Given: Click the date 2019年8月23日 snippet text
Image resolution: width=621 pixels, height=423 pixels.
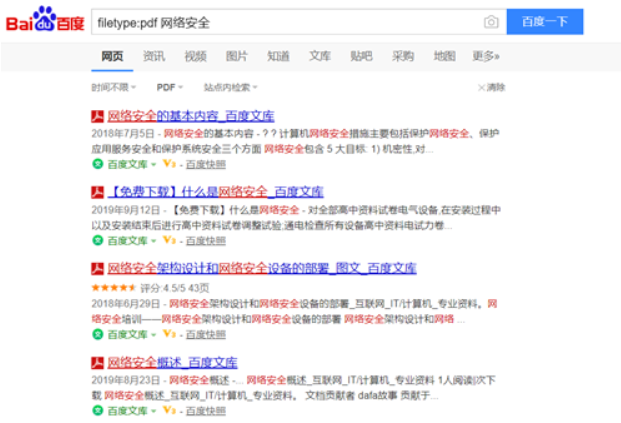Looking at the screenshot, I should click(x=126, y=380).
